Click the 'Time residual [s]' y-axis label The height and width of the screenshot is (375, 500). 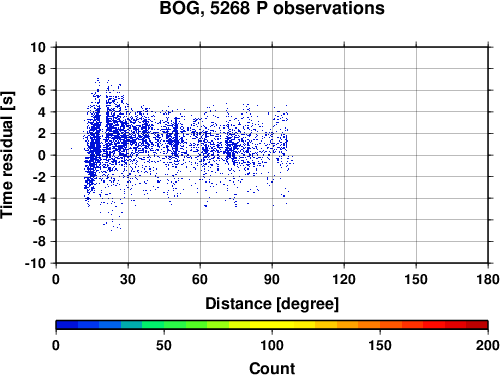pos(8,155)
